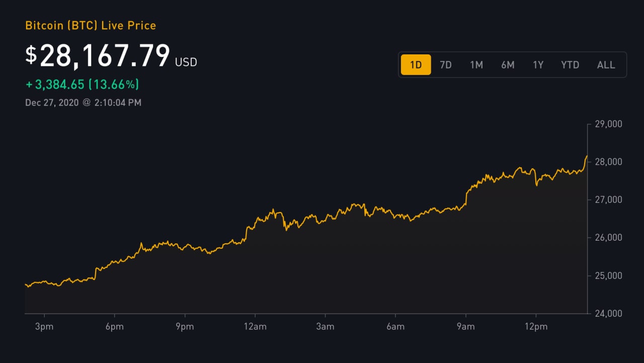Screen dimensions: 644x363
Task: Click the 12pm x-axis label
Action: (536, 327)
